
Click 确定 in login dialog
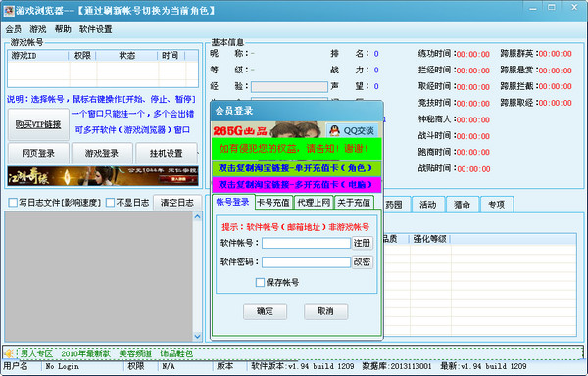[x=265, y=311]
